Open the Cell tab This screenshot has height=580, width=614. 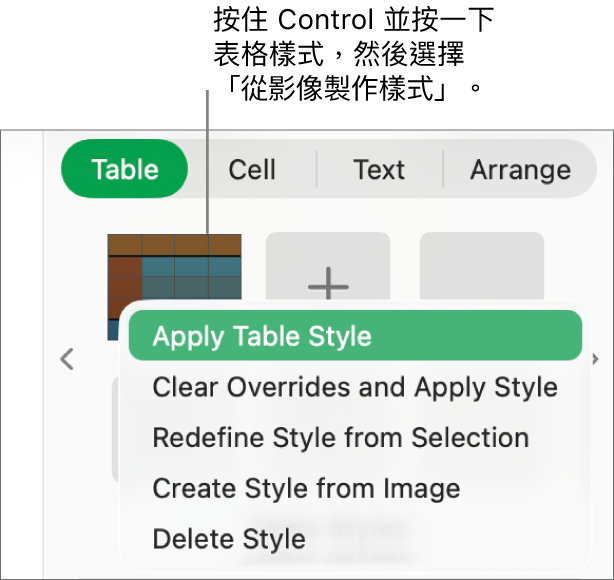(252, 169)
